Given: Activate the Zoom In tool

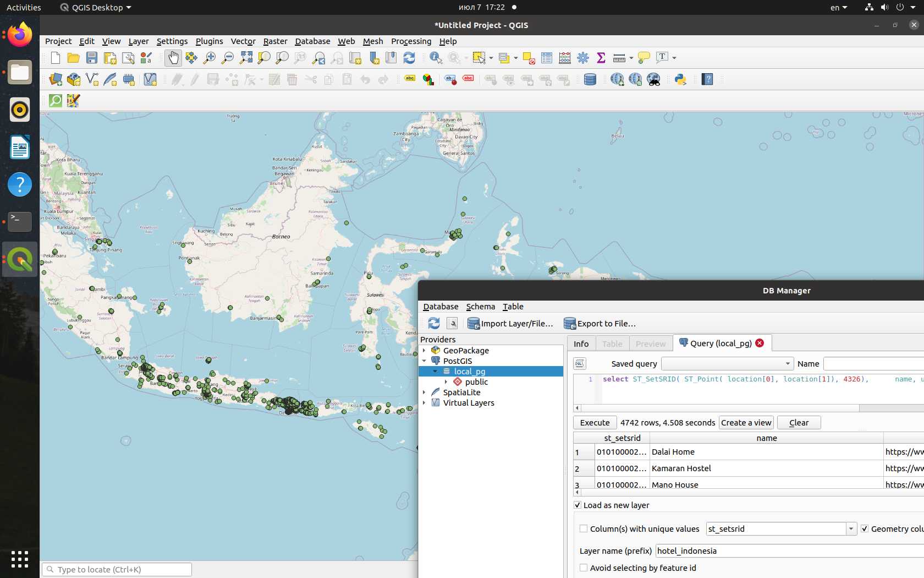Looking at the screenshot, I should tap(210, 58).
